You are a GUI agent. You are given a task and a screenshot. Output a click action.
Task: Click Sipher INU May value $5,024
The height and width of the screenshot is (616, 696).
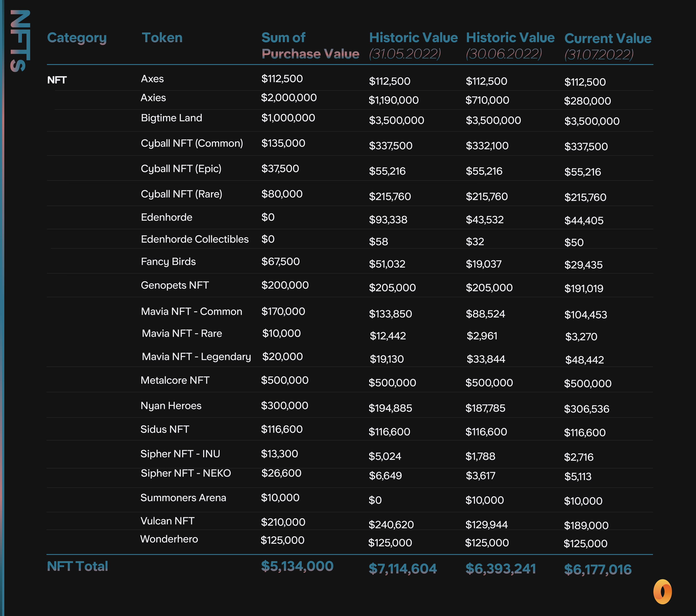385,456
